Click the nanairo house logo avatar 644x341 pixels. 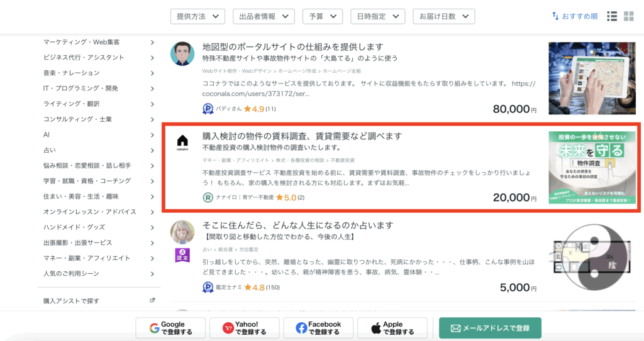[182, 142]
